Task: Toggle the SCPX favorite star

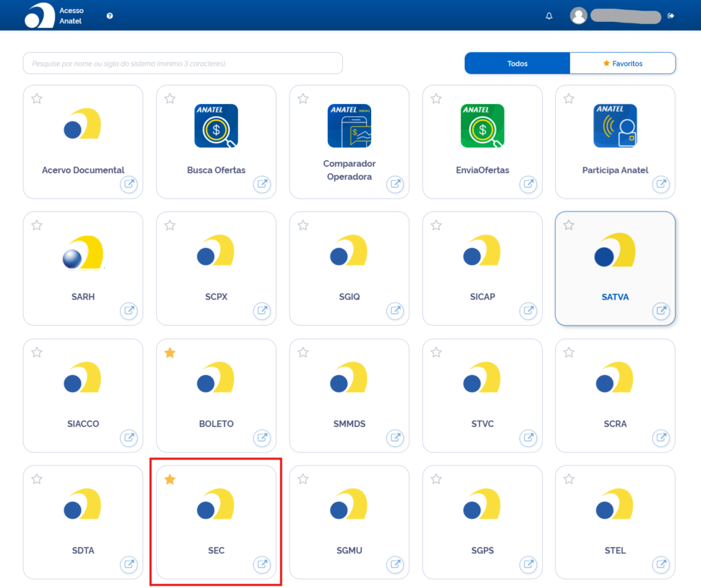Action: point(170,225)
